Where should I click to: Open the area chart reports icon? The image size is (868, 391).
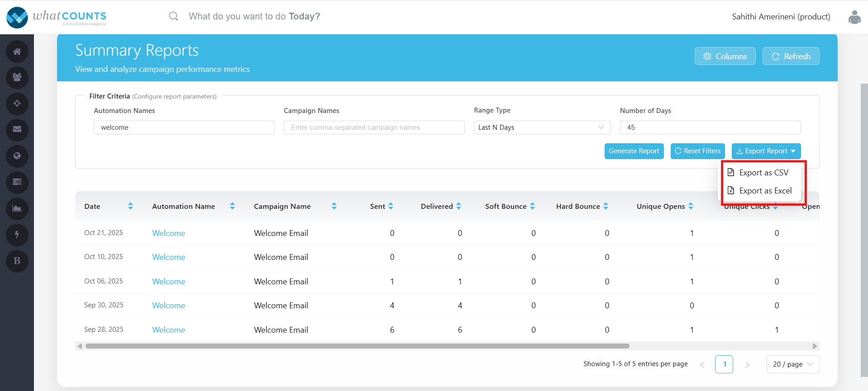(x=17, y=208)
